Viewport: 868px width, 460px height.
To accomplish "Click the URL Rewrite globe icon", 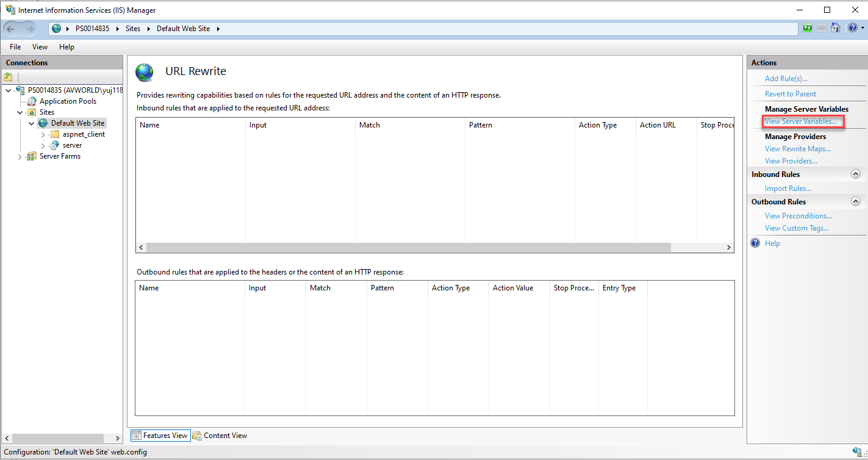I will click(145, 73).
